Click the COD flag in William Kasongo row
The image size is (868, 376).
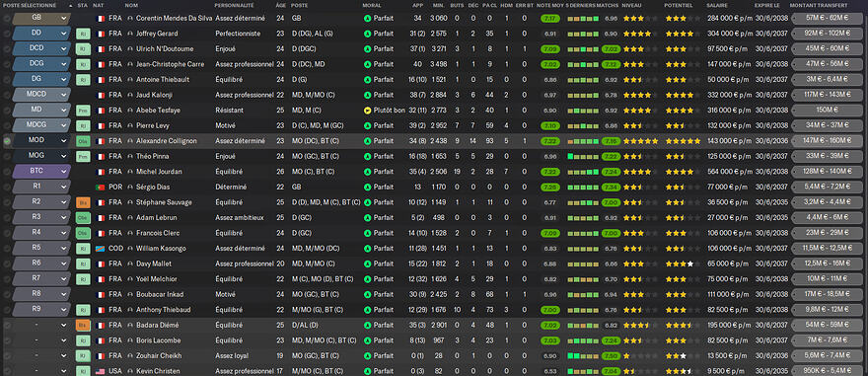click(101, 249)
